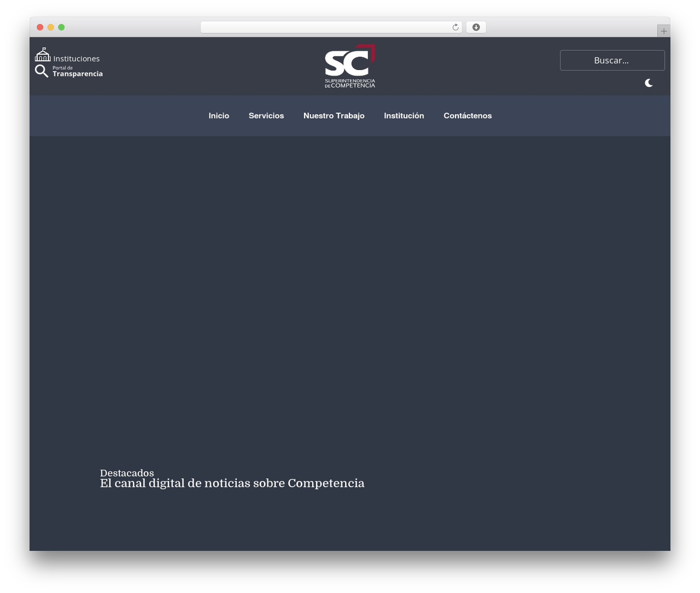Open the Portal de Transparencia magnifier icon
Viewport: 700px width, 593px height.
[42, 71]
